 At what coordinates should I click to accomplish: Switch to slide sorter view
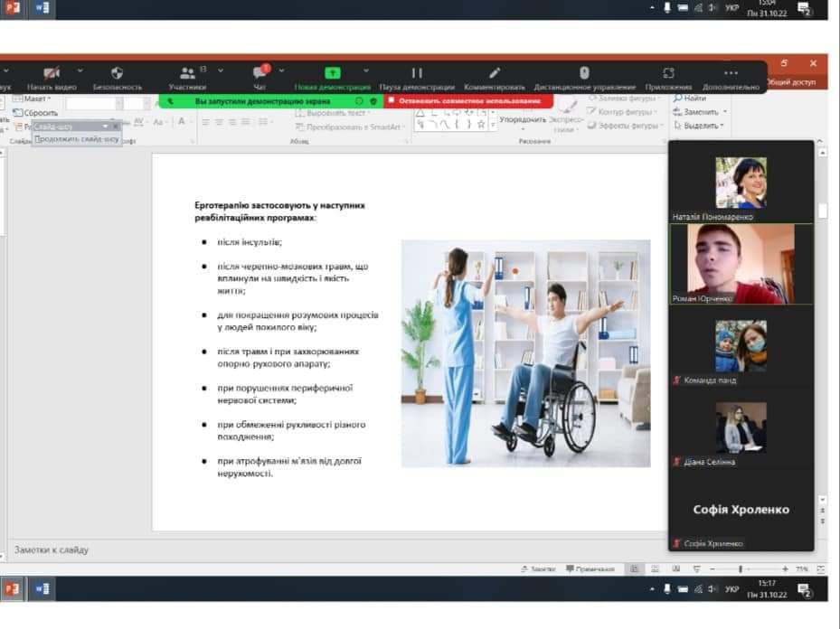[x=656, y=569]
